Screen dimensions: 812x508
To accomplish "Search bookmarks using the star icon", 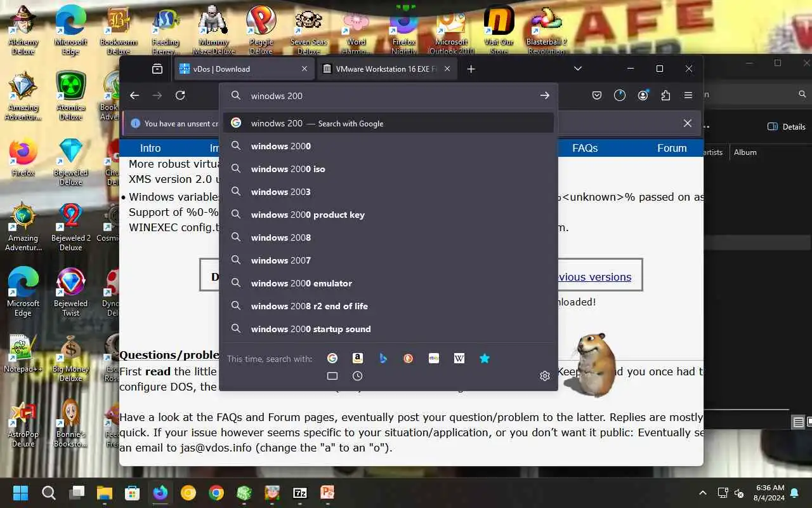I will click(x=485, y=359).
